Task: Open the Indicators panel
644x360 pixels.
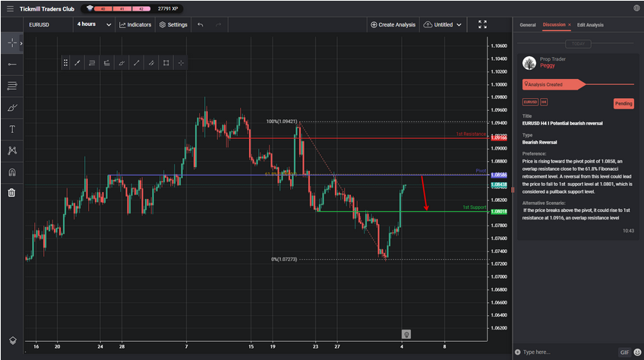Action: pyautogui.click(x=135, y=24)
